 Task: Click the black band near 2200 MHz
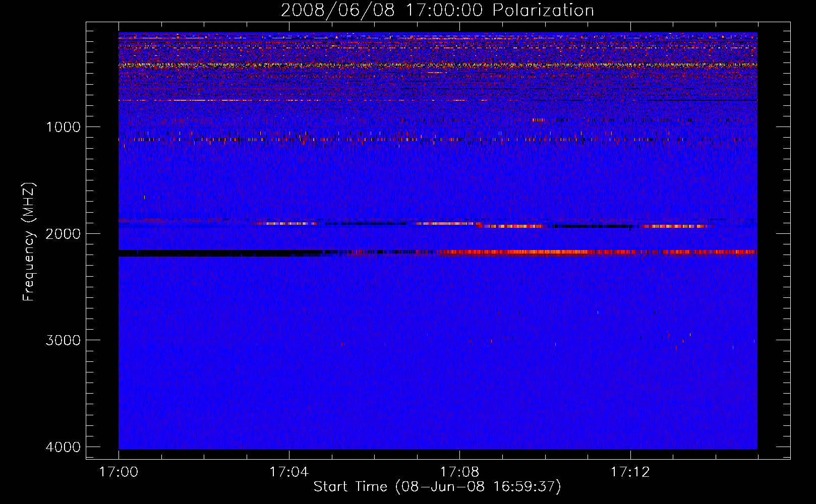tap(220, 253)
